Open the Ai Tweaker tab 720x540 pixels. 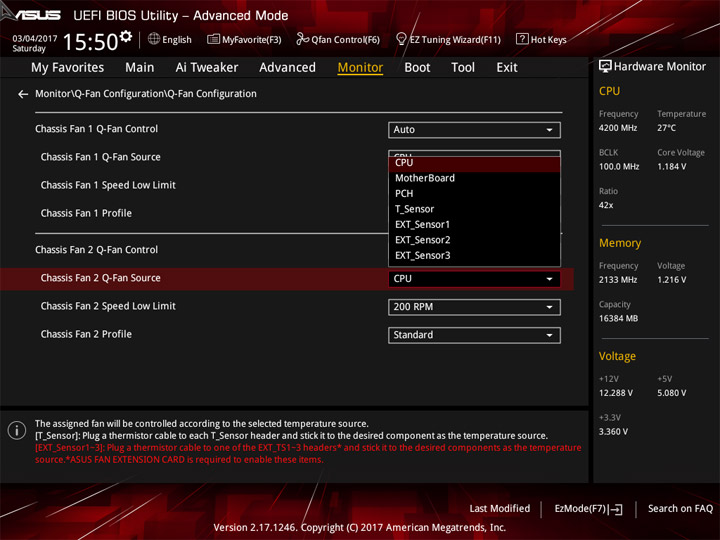click(207, 68)
